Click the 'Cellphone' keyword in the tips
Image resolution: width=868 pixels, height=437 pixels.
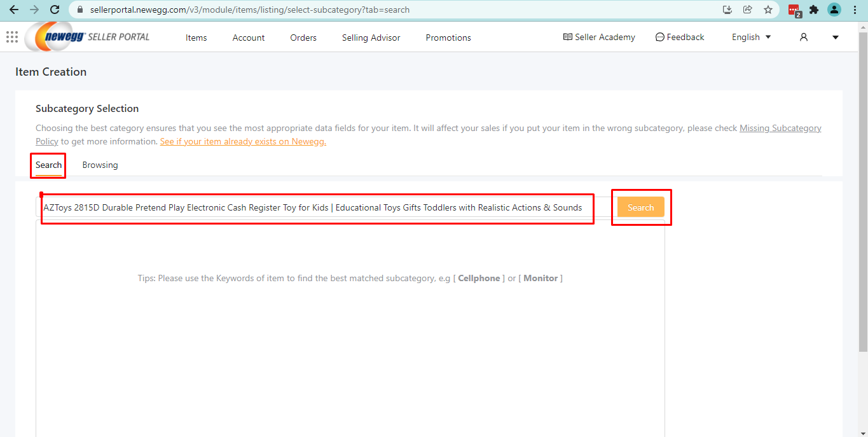pyautogui.click(x=479, y=278)
